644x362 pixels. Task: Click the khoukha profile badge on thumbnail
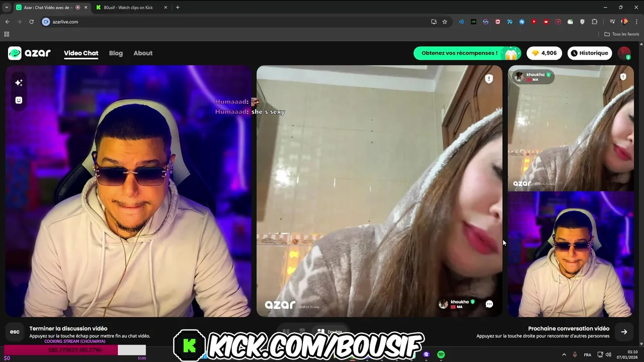pyautogui.click(x=533, y=77)
